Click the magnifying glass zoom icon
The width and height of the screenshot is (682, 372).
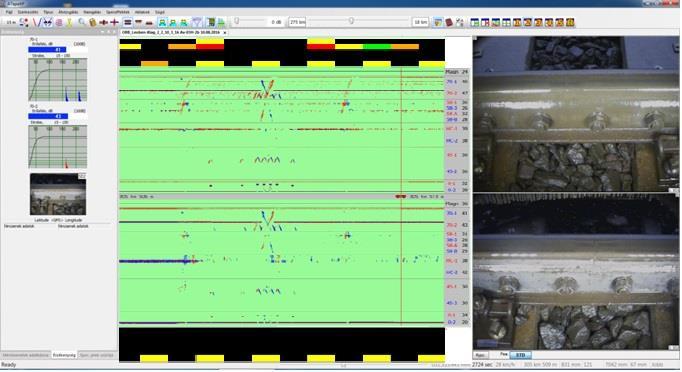82,22
